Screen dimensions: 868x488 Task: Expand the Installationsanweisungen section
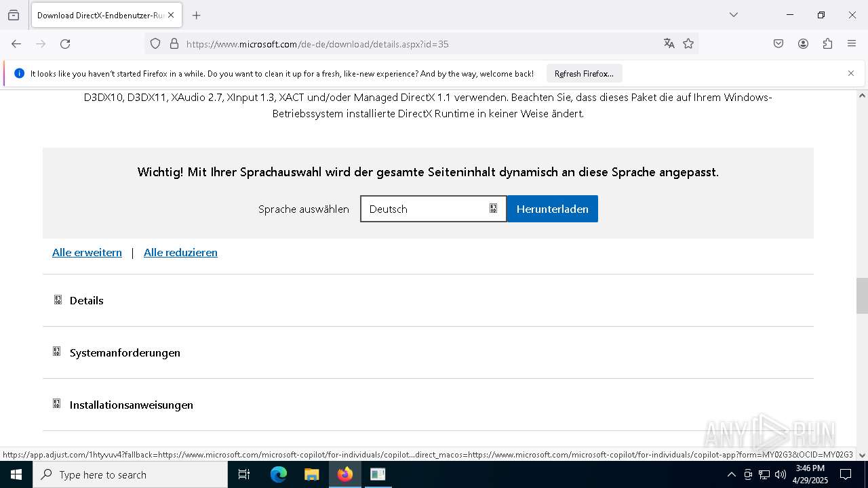(428, 405)
